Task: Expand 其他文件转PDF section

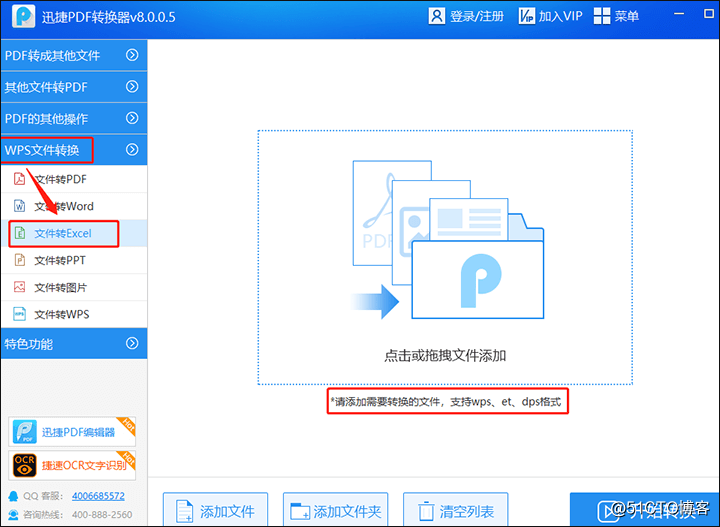Action: click(x=74, y=87)
